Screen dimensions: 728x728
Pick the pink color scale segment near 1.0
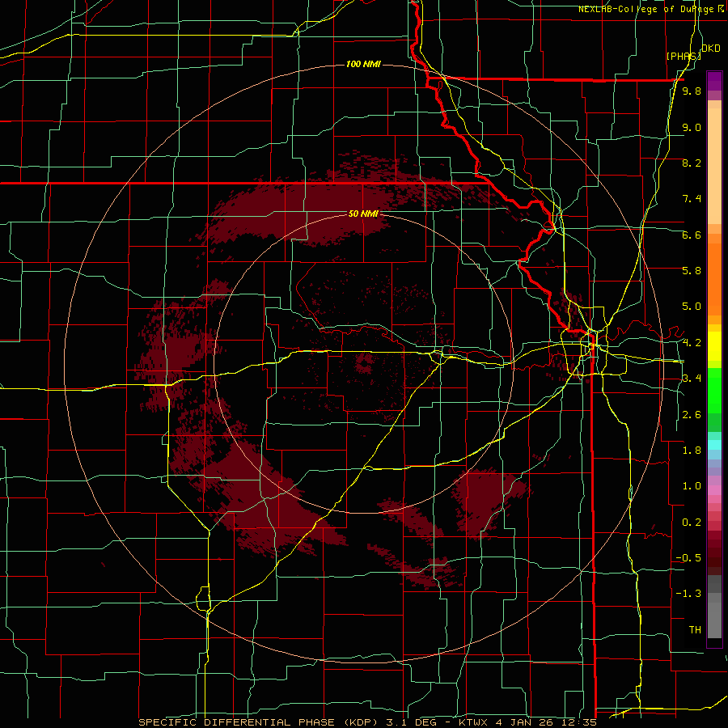(714, 490)
